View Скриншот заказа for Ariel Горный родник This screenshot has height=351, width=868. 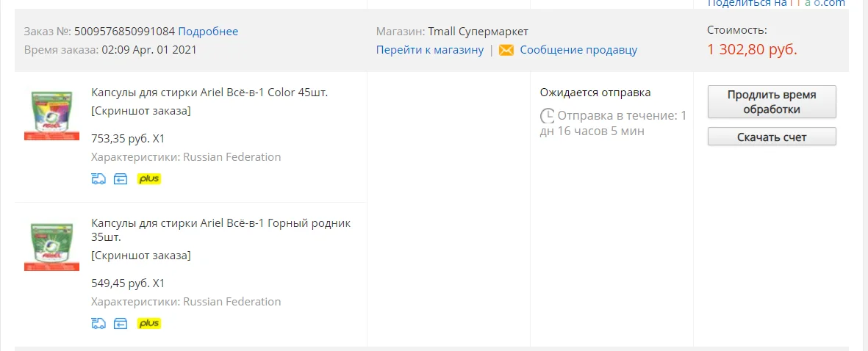pyautogui.click(x=141, y=256)
